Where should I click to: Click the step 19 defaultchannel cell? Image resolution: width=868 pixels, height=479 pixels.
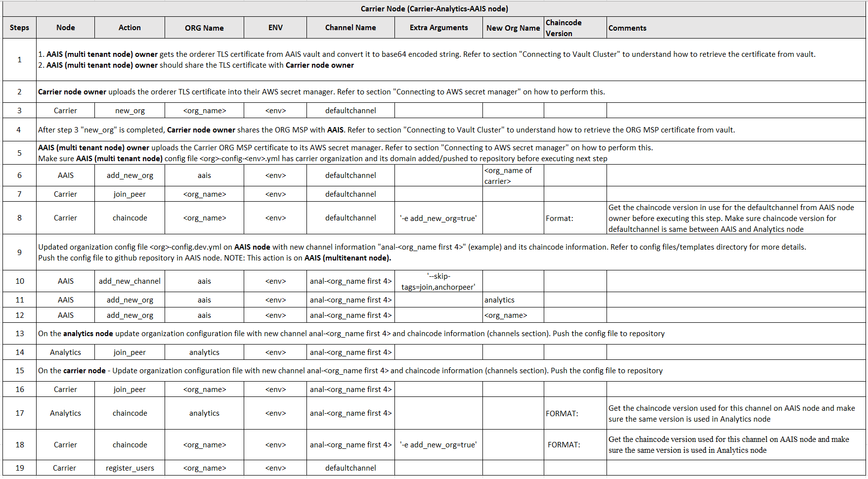[x=350, y=468]
